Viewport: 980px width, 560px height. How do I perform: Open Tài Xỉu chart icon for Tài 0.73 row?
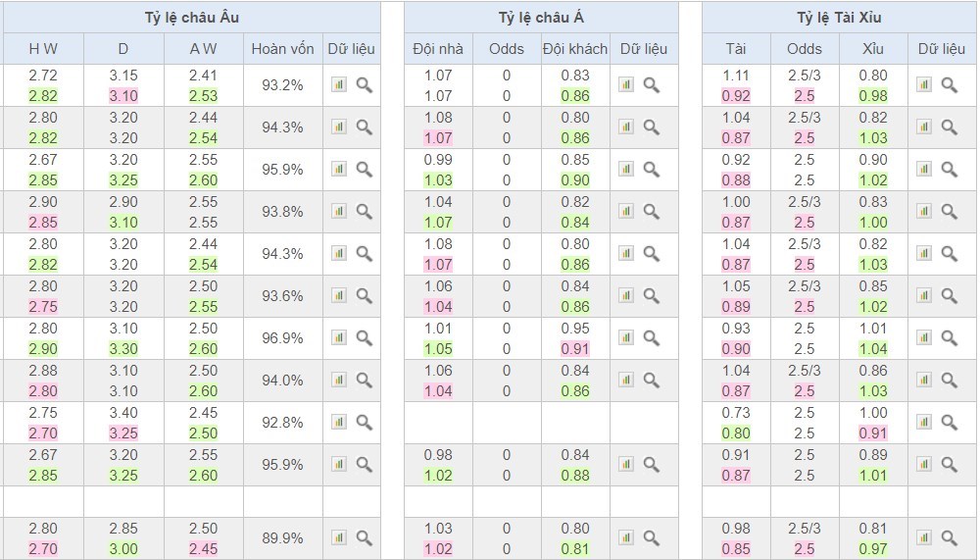924,422
